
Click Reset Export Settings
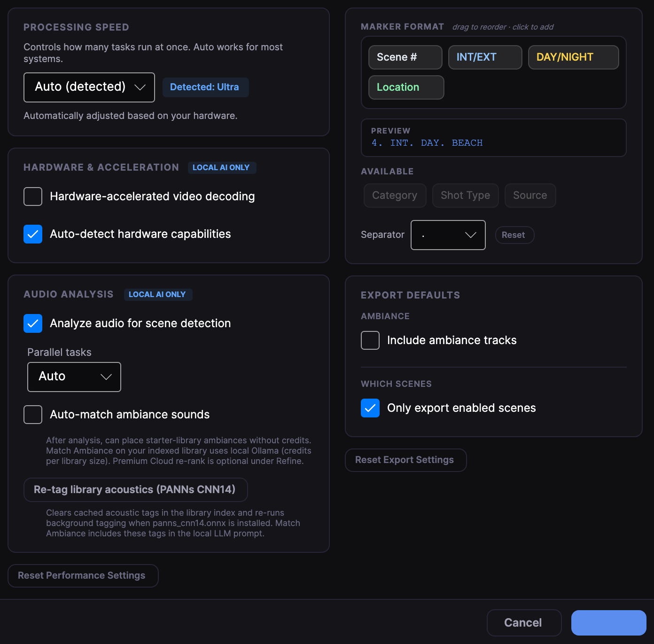pos(406,460)
